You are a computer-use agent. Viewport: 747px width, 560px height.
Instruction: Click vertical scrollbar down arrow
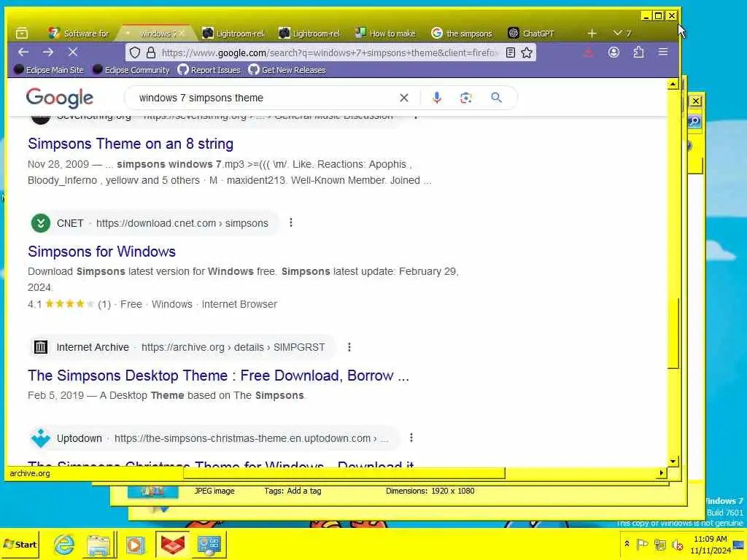tap(673, 462)
